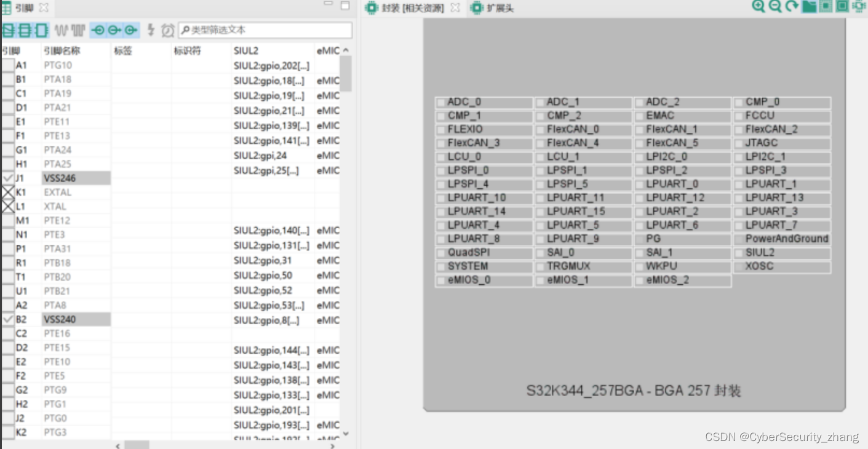Check the EMAC peripheral checkbox
The height and width of the screenshot is (449, 868).
pyautogui.click(x=639, y=116)
